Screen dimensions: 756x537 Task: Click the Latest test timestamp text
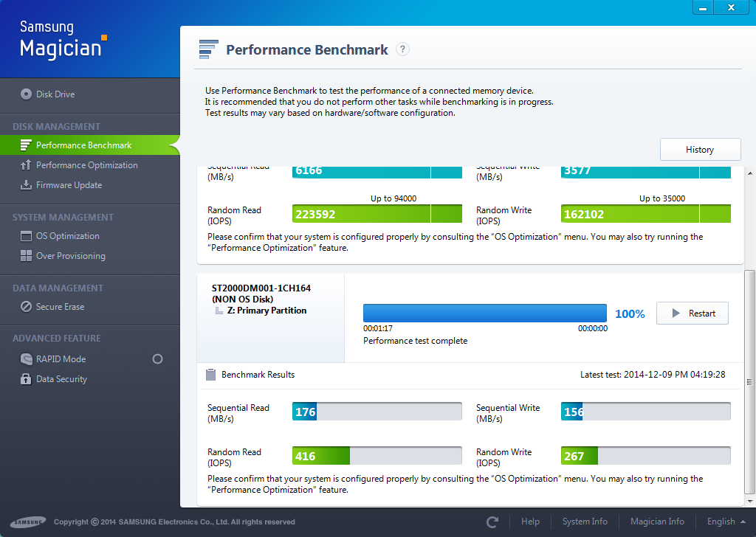coord(653,375)
